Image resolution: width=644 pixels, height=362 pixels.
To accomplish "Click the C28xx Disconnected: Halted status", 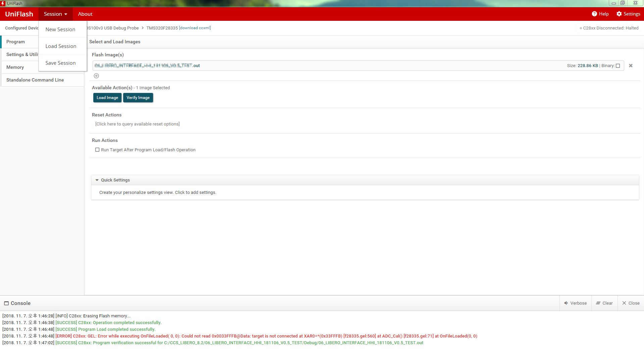I will point(609,28).
